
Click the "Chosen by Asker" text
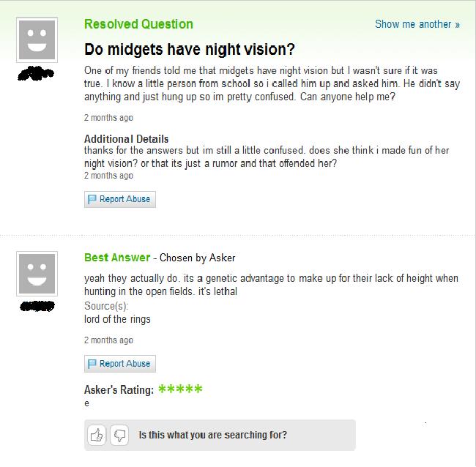pos(197,258)
